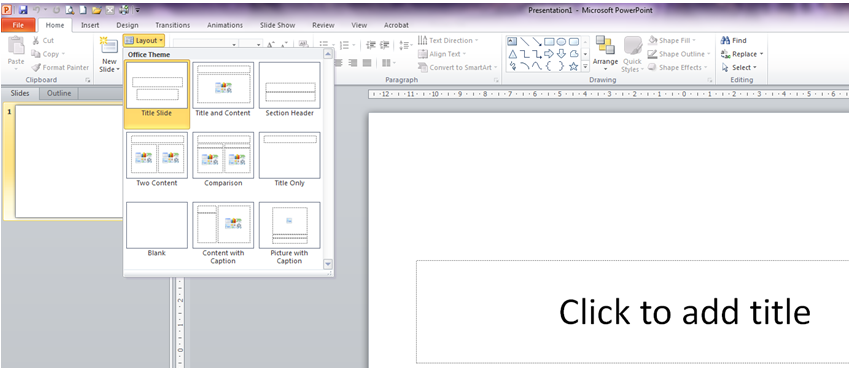Open the View ribbon tab

[359, 25]
